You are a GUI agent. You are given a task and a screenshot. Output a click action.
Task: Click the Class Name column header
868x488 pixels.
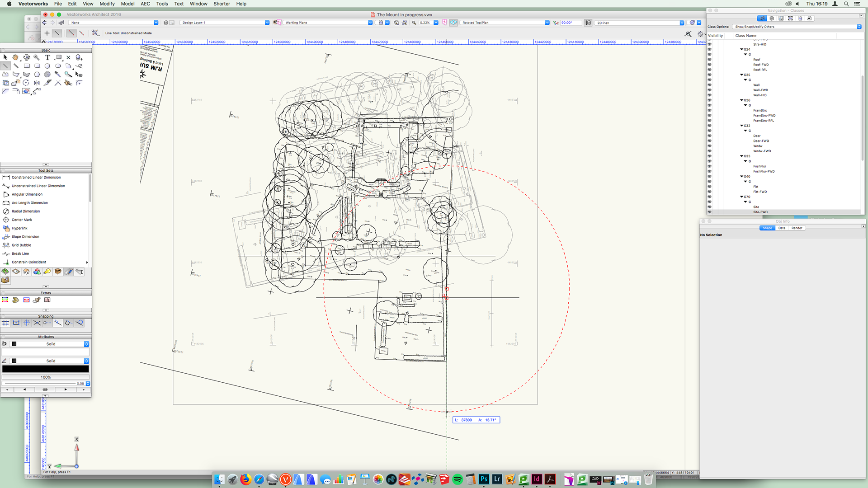click(x=745, y=36)
